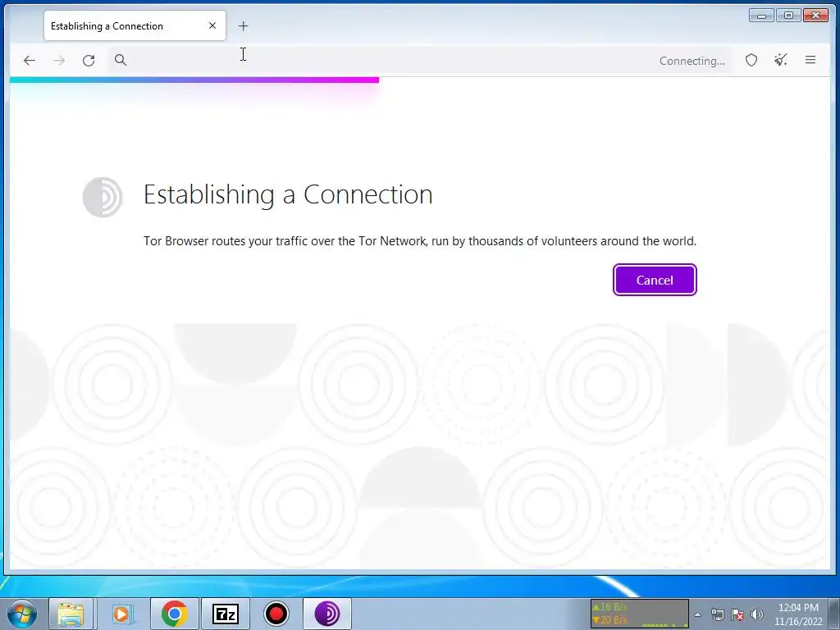
Task: Click the network status tray icon
Action: click(717, 614)
